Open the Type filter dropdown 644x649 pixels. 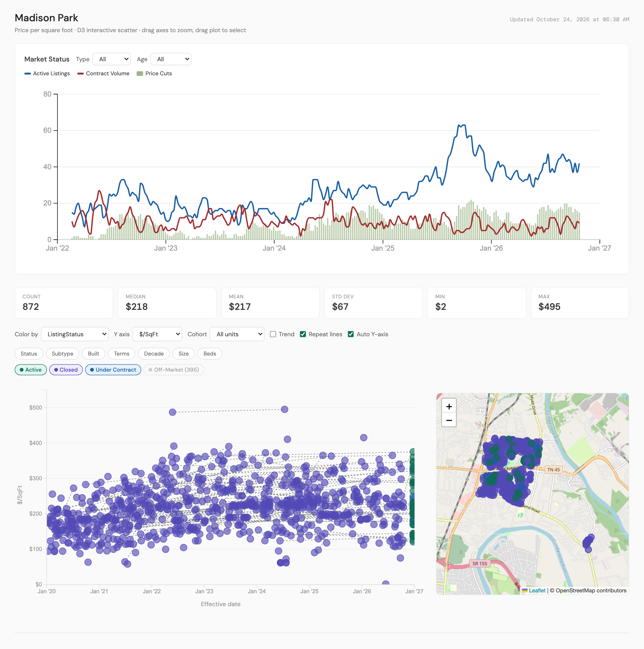click(112, 59)
